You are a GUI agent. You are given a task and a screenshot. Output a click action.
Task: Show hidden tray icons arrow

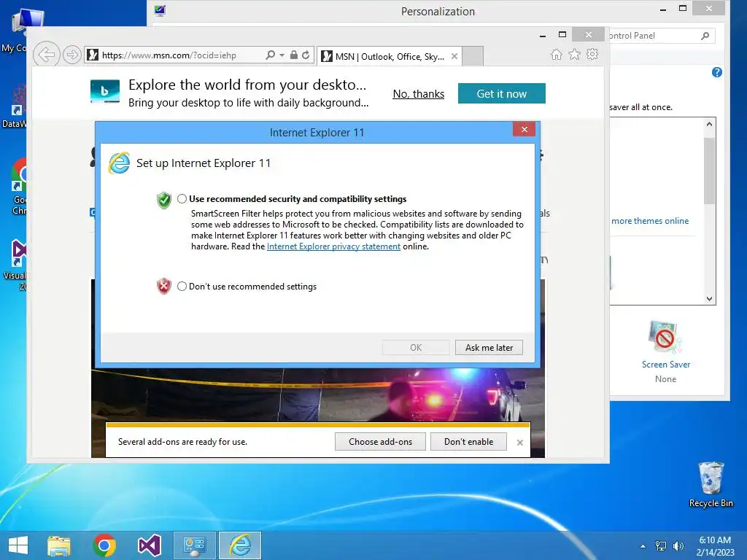pyautogui.click(x=643, y=546)
